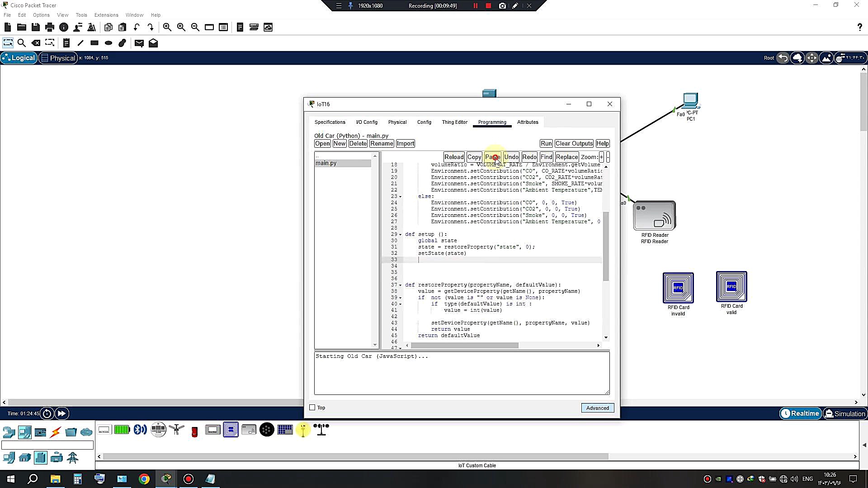Open the Tools menu
This screenshot has width=868, height=488.
[81, 15]
